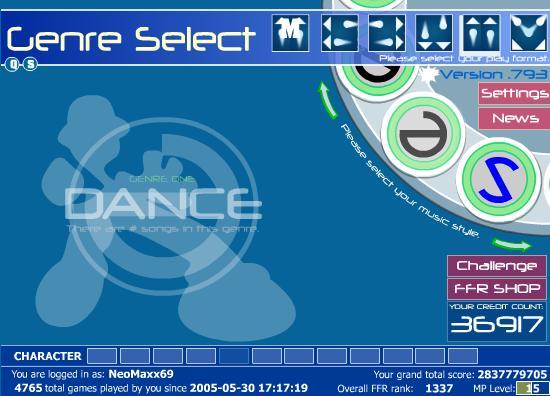Select the down-pointing arrows play format
Screen dimensions: 550x396
click(434, 33)
